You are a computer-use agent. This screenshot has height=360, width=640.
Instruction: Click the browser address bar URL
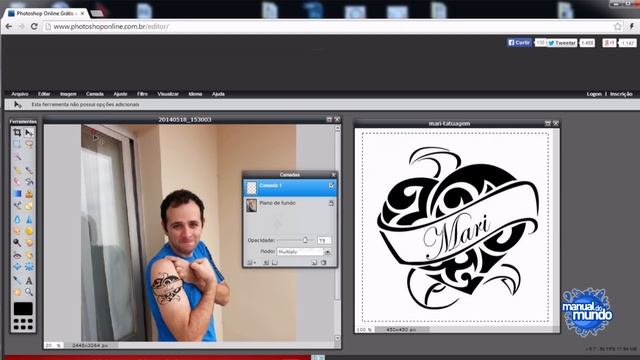pyautogui.click(x=111, y=27)
